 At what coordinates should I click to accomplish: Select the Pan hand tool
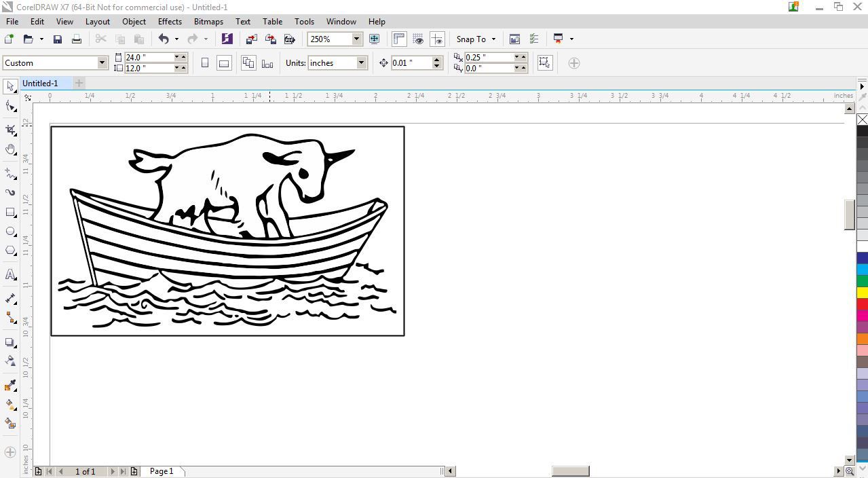(10, 149)
